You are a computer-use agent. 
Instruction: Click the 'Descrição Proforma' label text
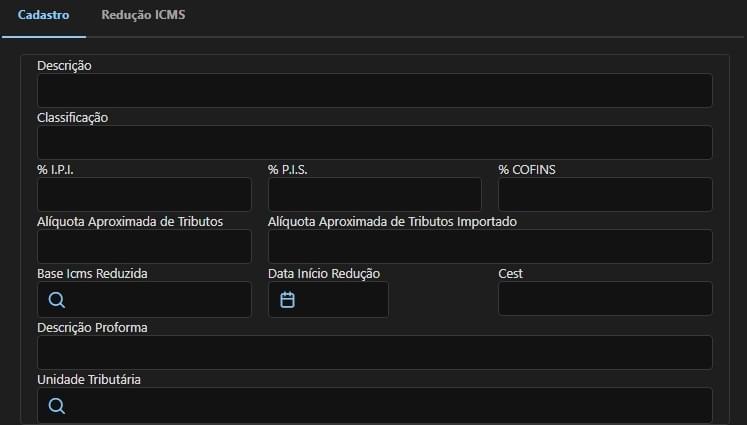pyautogui.click(x=92, y=327)
